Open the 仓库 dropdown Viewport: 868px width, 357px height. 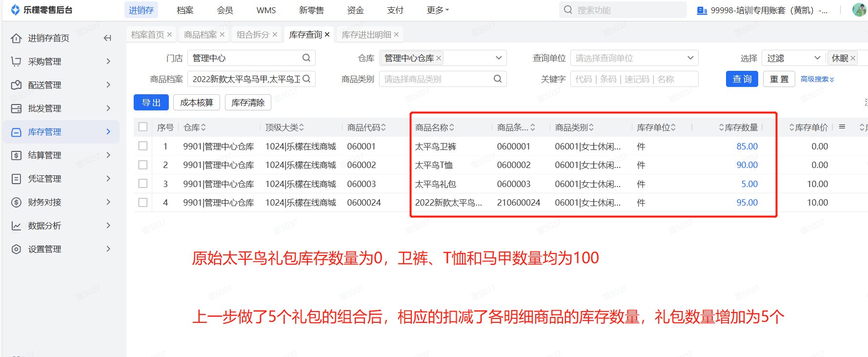(x=499, y=58)
